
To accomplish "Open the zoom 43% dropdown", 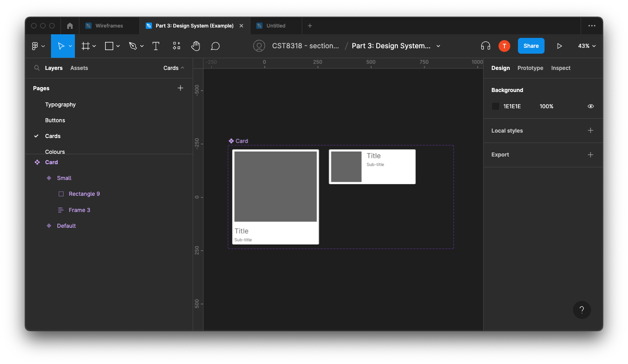I will (586, 46).
